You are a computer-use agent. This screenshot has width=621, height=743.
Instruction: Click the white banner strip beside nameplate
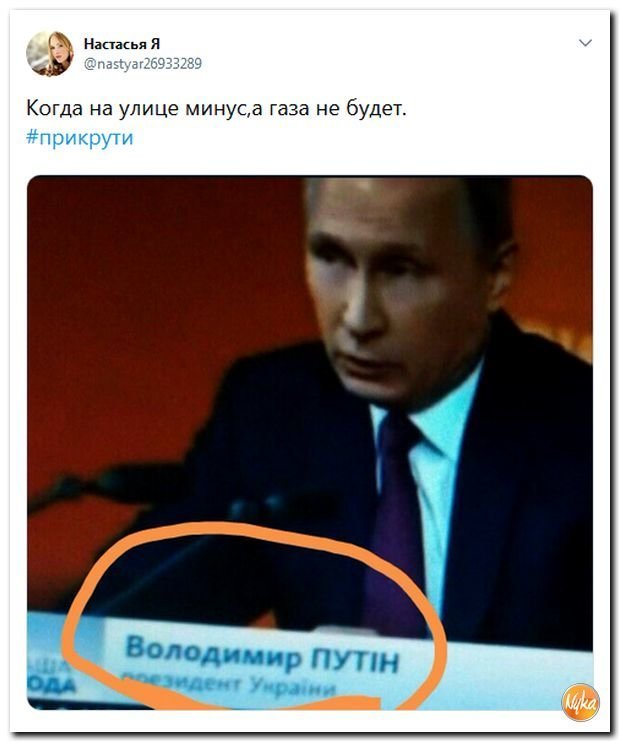click(512, 673)
